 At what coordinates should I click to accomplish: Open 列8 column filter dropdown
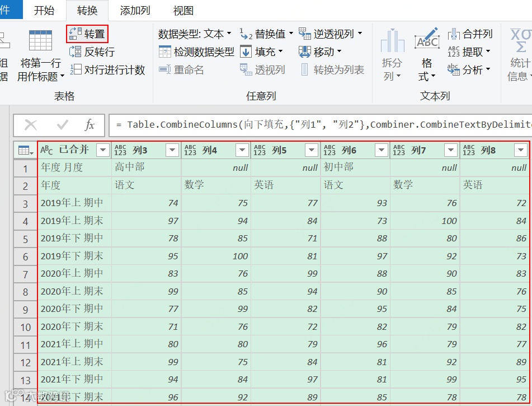pos(521,150)
